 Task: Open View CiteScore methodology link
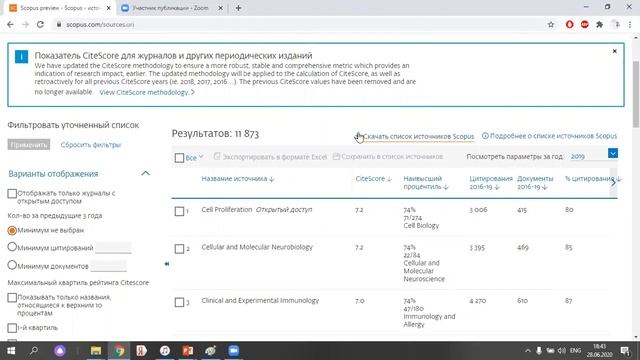(147, 92)
